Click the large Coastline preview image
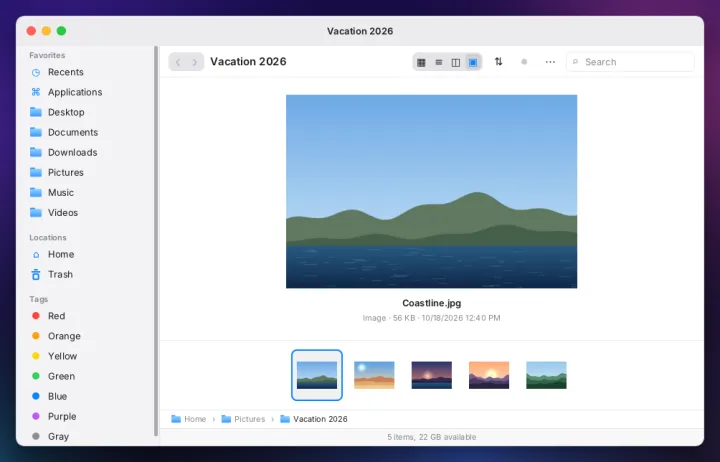Screen dimensions: 720x462 click(x=432, y=192)
